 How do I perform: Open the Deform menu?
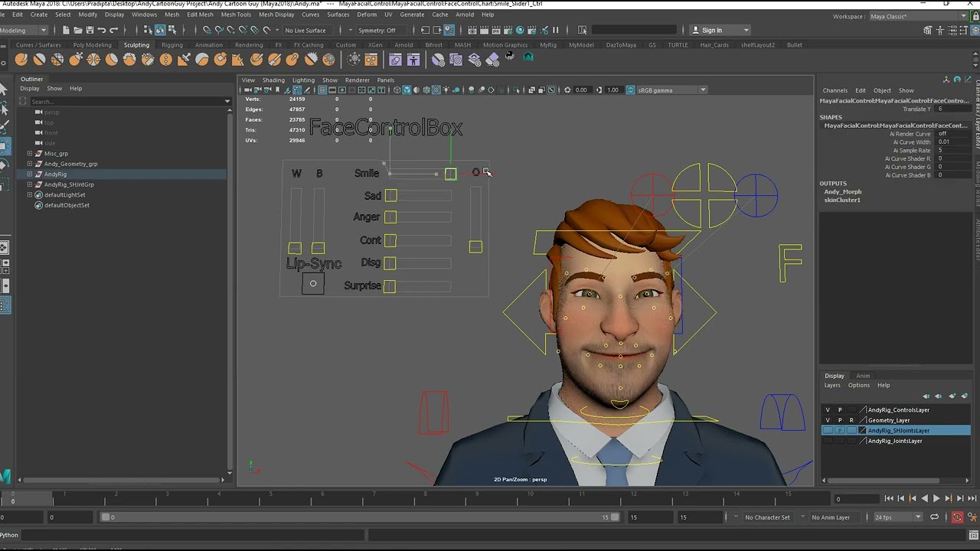click(x=367, y=15)
